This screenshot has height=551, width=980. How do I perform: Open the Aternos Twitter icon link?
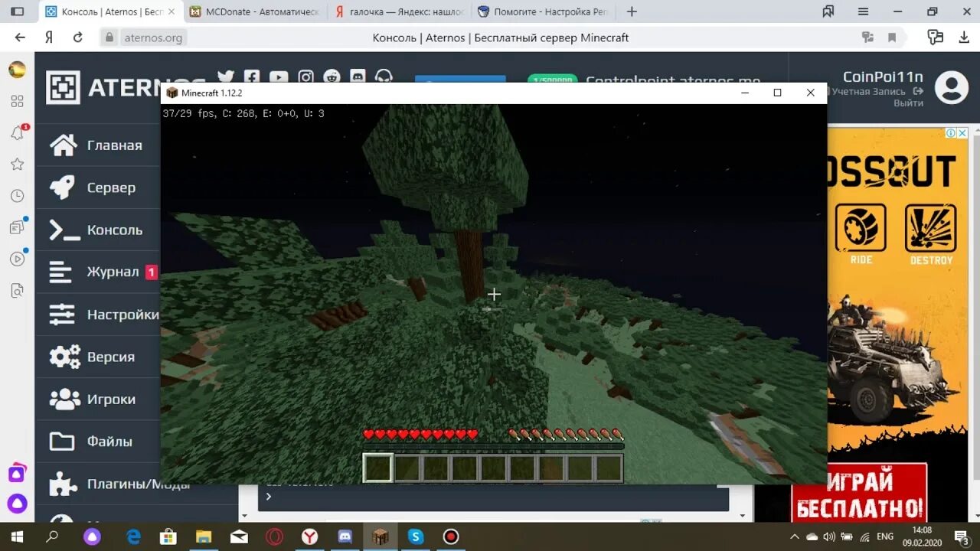click(x=225, y=77)
